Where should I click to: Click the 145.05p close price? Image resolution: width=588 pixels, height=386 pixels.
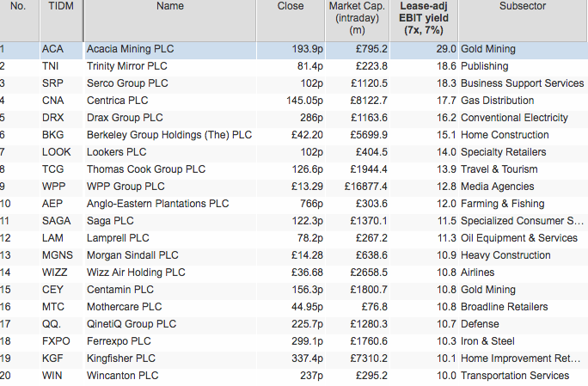click(304, 101)
